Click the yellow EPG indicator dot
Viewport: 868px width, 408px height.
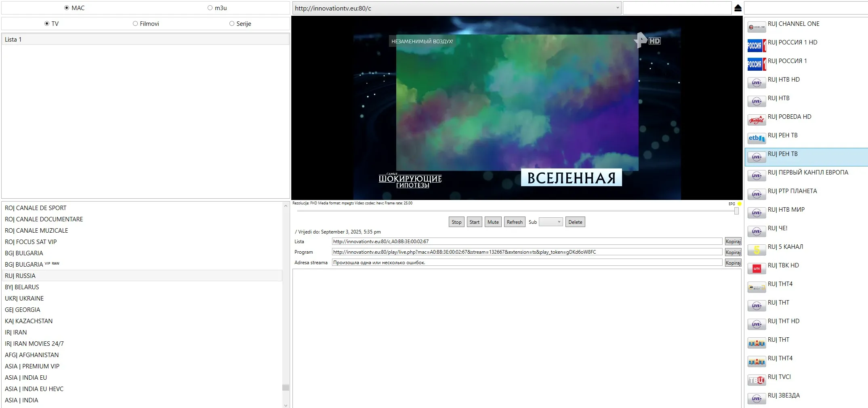[740, 204]
